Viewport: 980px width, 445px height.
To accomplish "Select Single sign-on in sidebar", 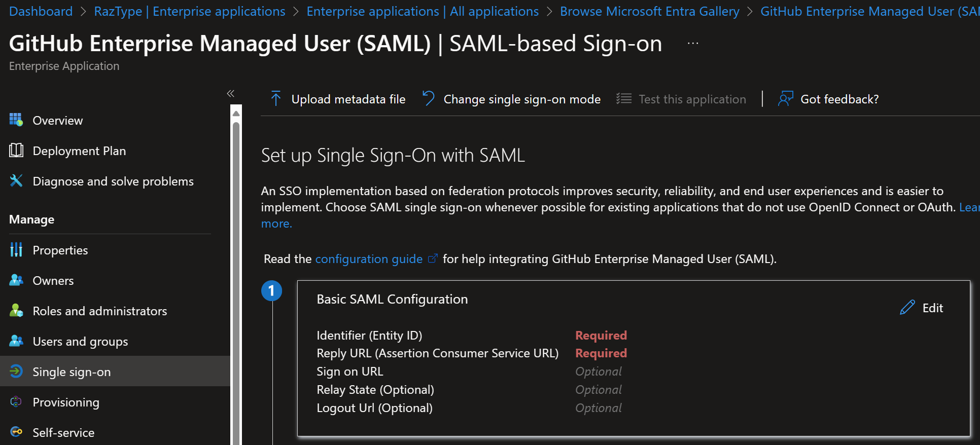I will 72,372.
